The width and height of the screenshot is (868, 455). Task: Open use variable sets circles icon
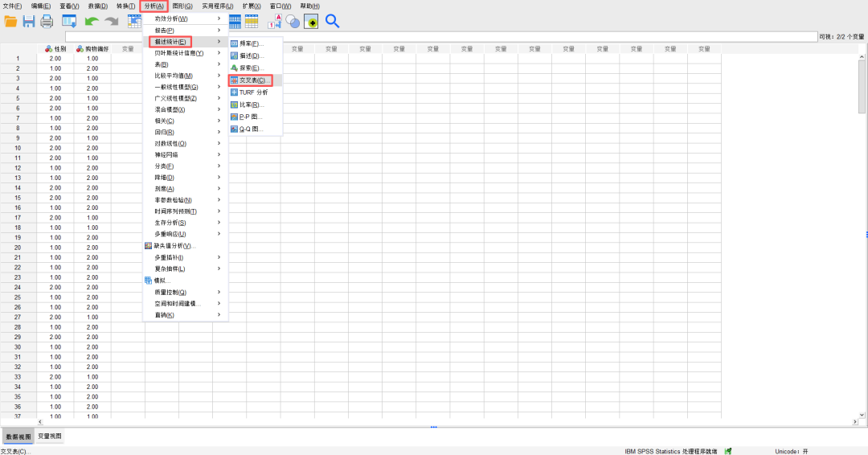coord(293,22)
